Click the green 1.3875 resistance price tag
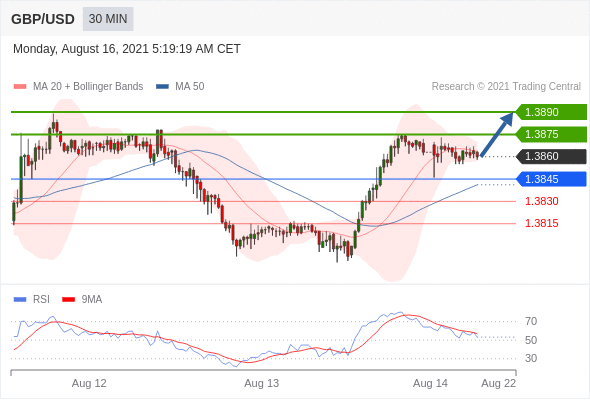 point(551,134)
